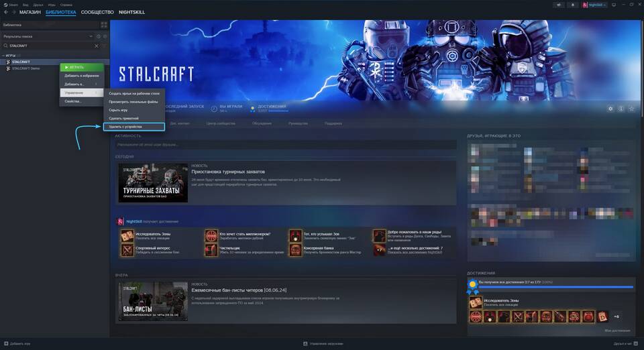The image size is (644, 350).
Task: Select Удалить с устройства menu entry
Action: pyautogui.click(x=133, y=127)
